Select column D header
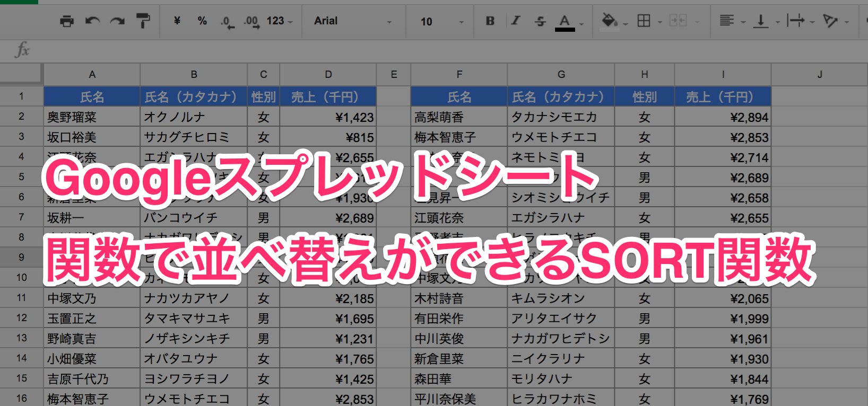Viewport: 868px width, 406px height. coord(328,75)
